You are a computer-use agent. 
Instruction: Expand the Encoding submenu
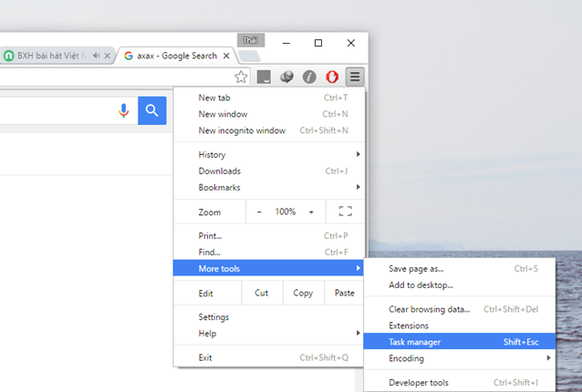[x=460, y=358]
